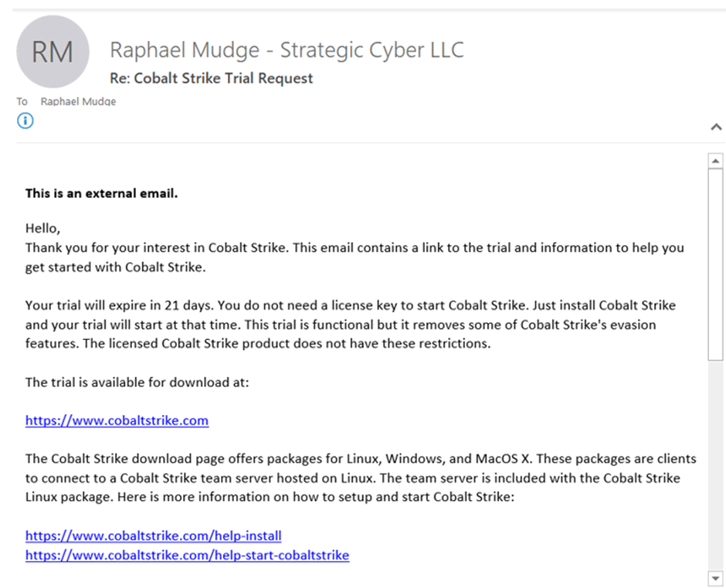Click the bold external email warning text
726x588 pixels.
101,193
